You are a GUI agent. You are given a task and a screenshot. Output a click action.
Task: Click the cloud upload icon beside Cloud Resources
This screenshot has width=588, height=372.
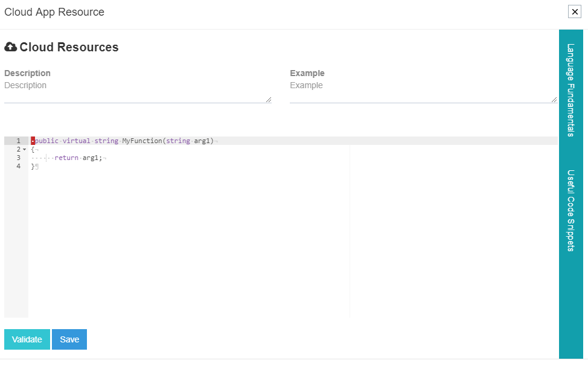click(x=10, y=47)
